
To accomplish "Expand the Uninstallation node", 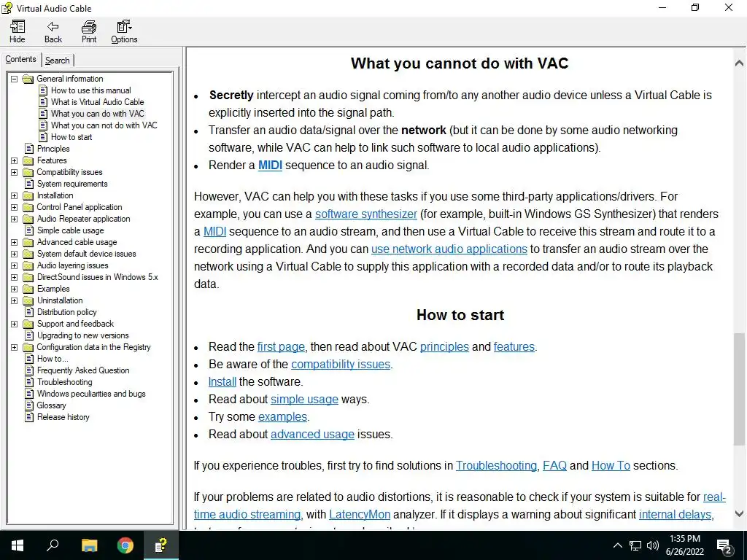I will tap(15, 300).
